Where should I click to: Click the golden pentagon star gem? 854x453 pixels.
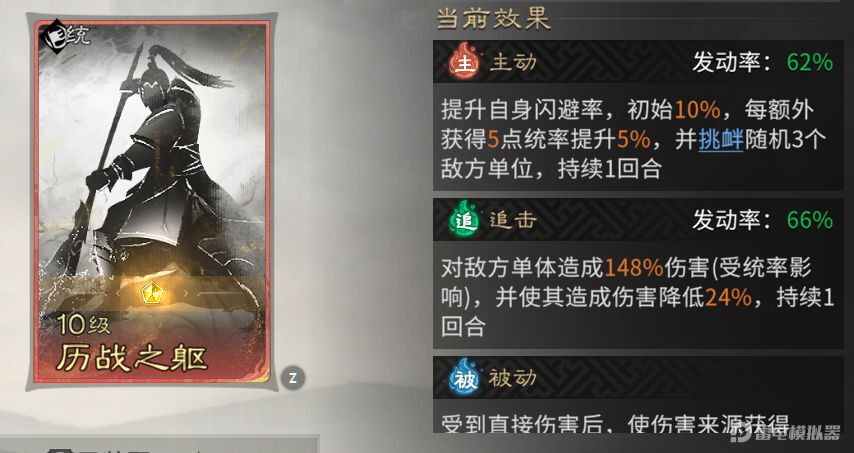[x=150, y=293]
